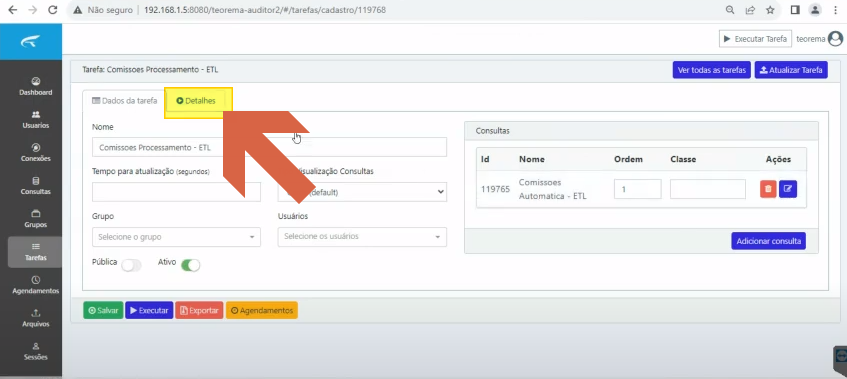The width and height of the screenshot is (847, 379).
Task: Open the browser three-dot menu
Action: (x=835, y=10)
